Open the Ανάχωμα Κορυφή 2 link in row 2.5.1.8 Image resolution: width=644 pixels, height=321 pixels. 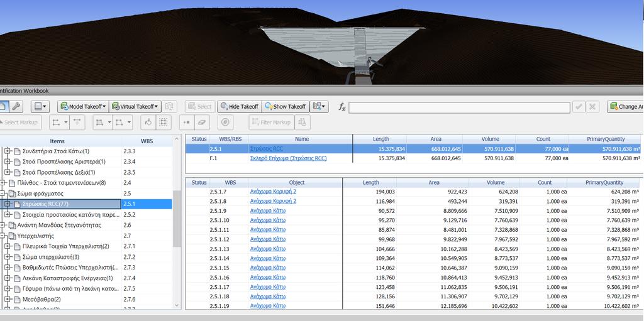[273, 201]
